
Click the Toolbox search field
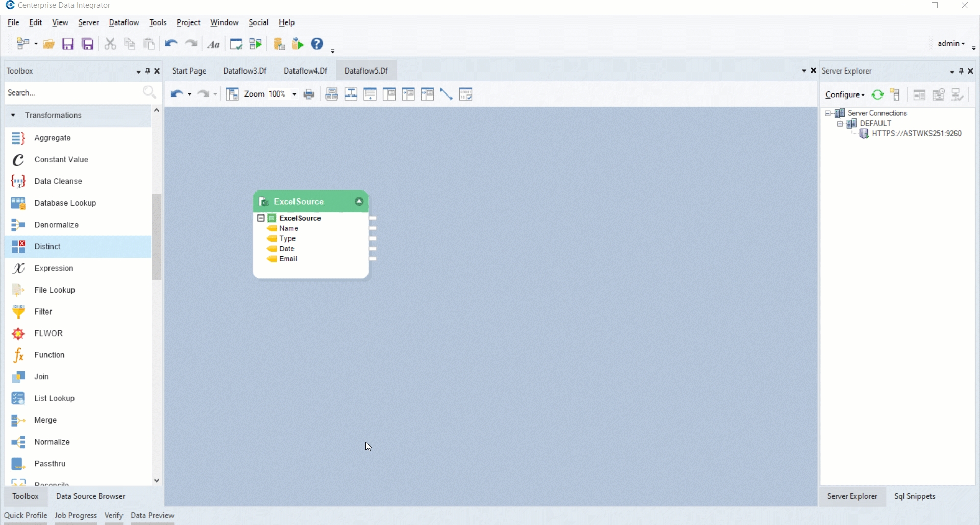71,93
